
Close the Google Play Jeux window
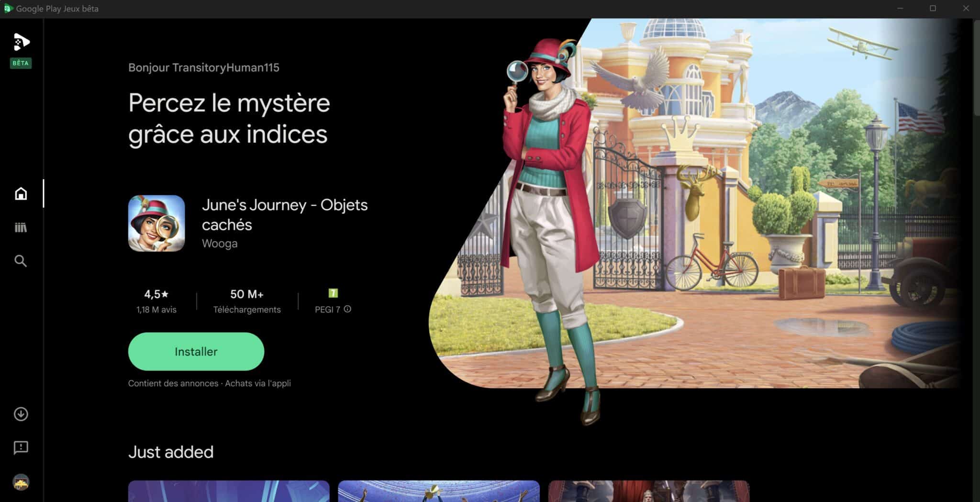click(x=966, y=9)
